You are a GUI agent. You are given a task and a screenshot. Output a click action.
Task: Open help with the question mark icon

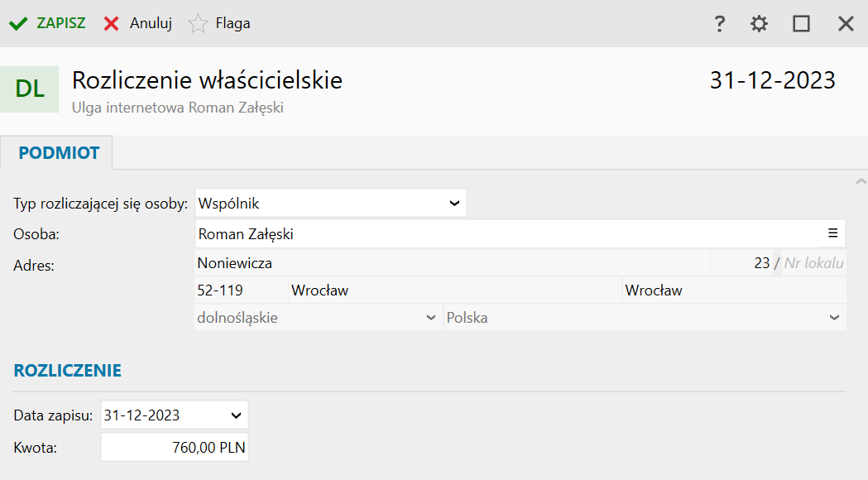[x=720, y=23]
